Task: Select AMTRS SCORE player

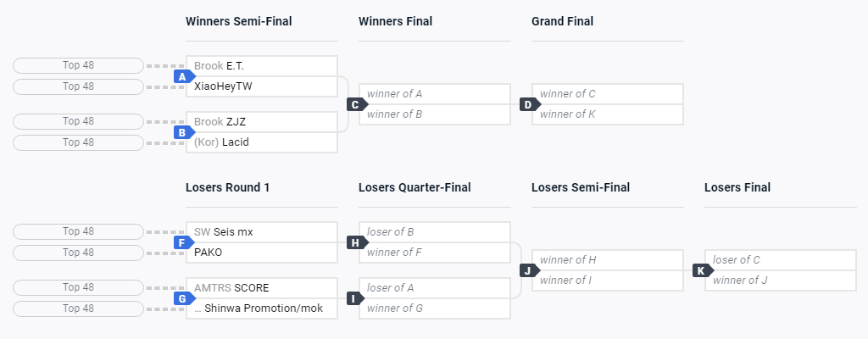Action: [x=261, y=288]
